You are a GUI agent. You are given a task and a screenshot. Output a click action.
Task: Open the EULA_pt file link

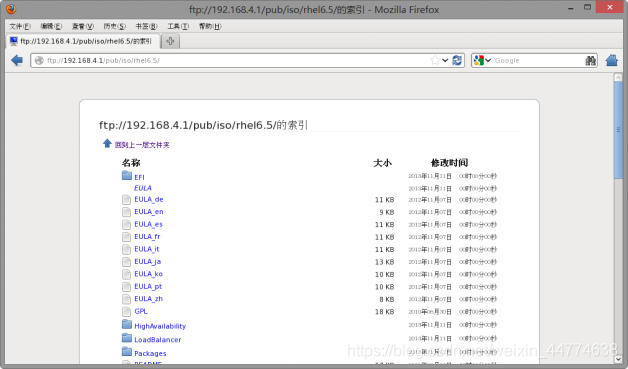pyautogui.click(x=148, y=286)
